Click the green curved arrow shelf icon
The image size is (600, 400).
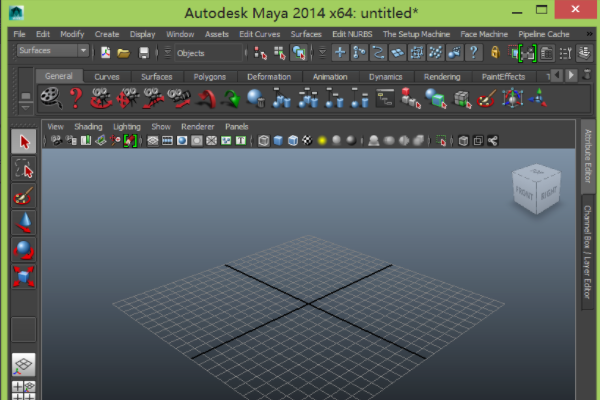coord(231,99)
